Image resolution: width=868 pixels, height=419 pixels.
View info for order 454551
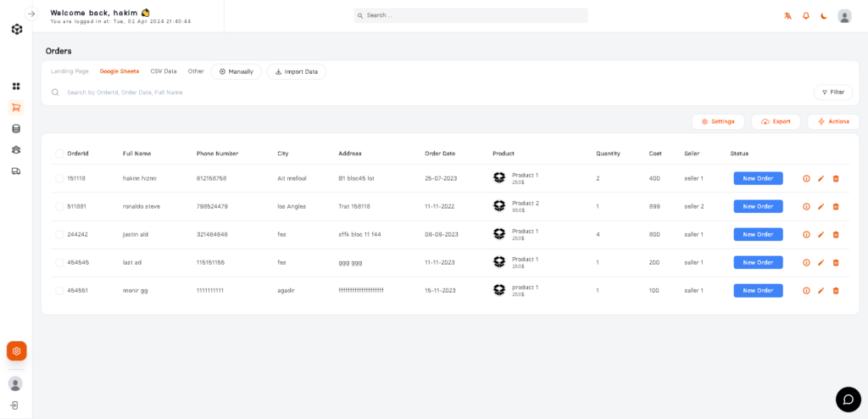tap(806, 290)
